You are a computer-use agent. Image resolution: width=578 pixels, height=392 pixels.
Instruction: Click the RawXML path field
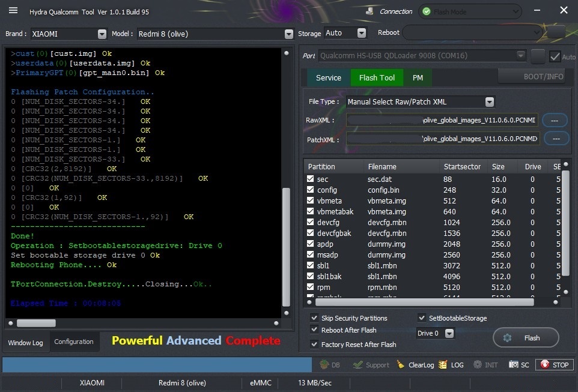coord(442,120)
